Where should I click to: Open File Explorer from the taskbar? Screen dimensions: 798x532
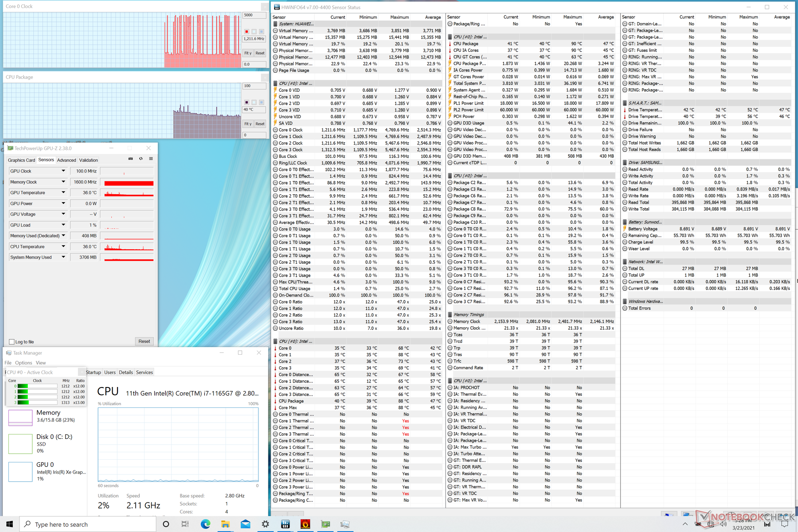tap(225, 524)
